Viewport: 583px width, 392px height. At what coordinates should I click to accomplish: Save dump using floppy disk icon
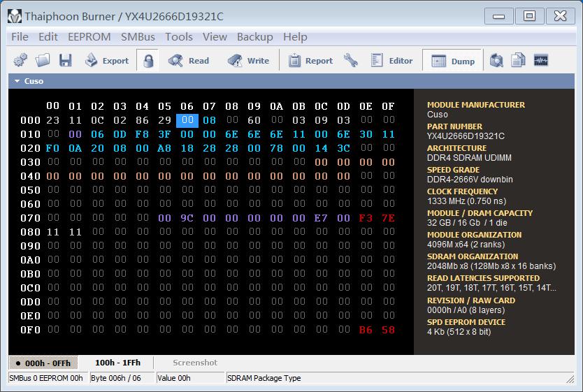click(65, 61)
